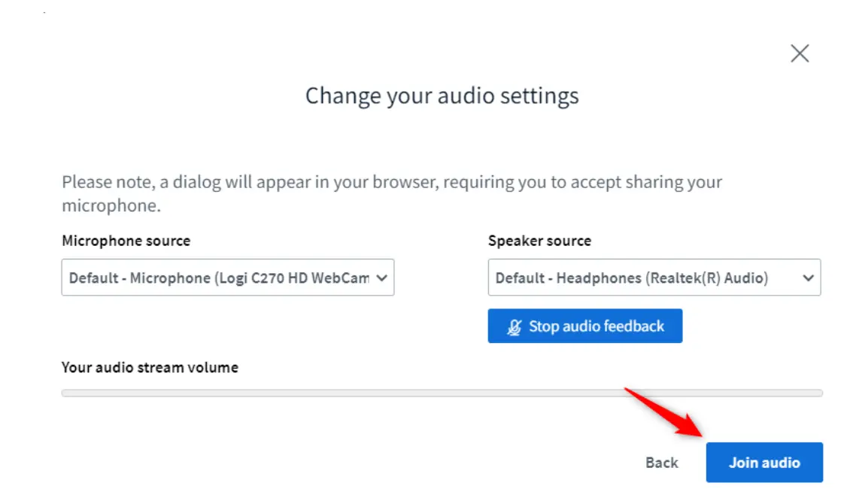Expand the Speaker source chevron arrow
Image resolution: width=847 pixels, height=504 pixels.
808,278
